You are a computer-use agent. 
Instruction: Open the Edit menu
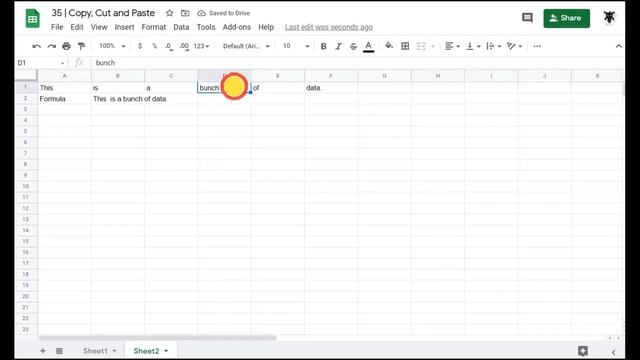pos(77,27)
